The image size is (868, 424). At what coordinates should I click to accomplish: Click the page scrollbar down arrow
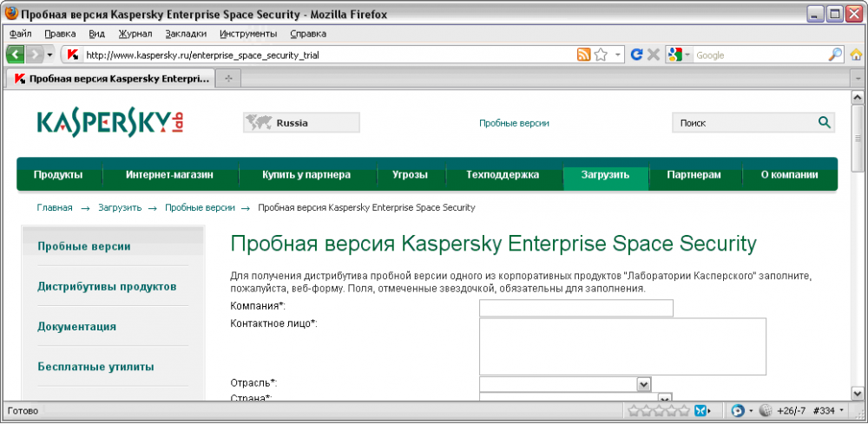(x=858, y=392)
